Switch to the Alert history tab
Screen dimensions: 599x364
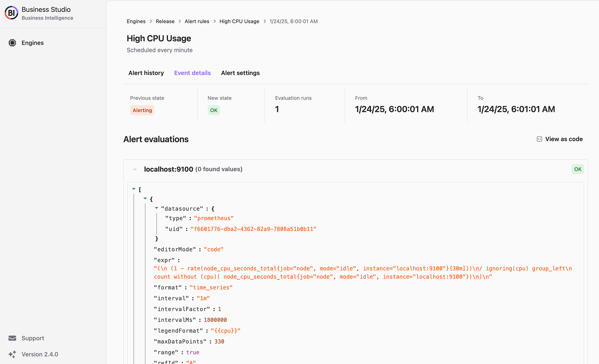pyautogui.click(x=146, y=73)
